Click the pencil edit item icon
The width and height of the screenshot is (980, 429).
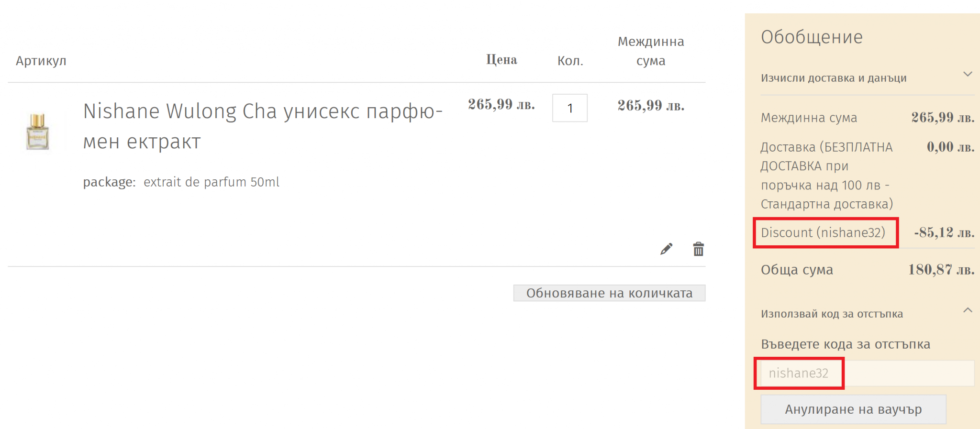[x=666, y=249]
